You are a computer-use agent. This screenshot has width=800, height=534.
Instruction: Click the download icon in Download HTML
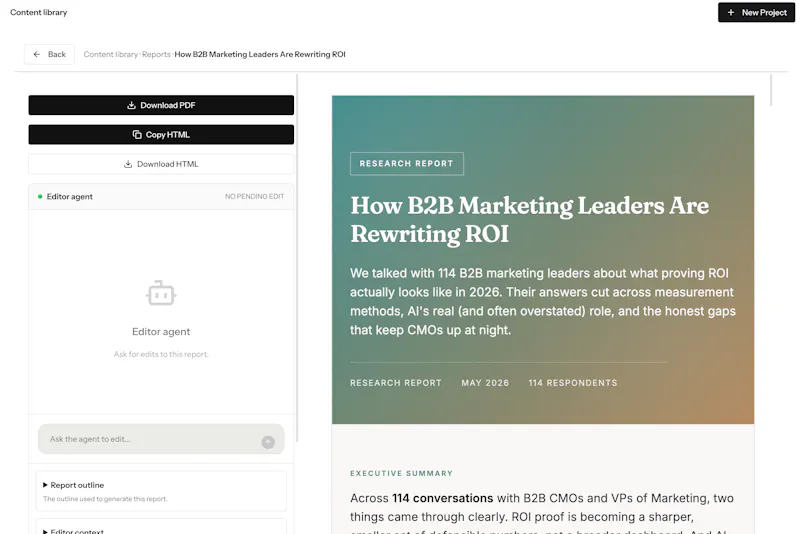[128, 164]
